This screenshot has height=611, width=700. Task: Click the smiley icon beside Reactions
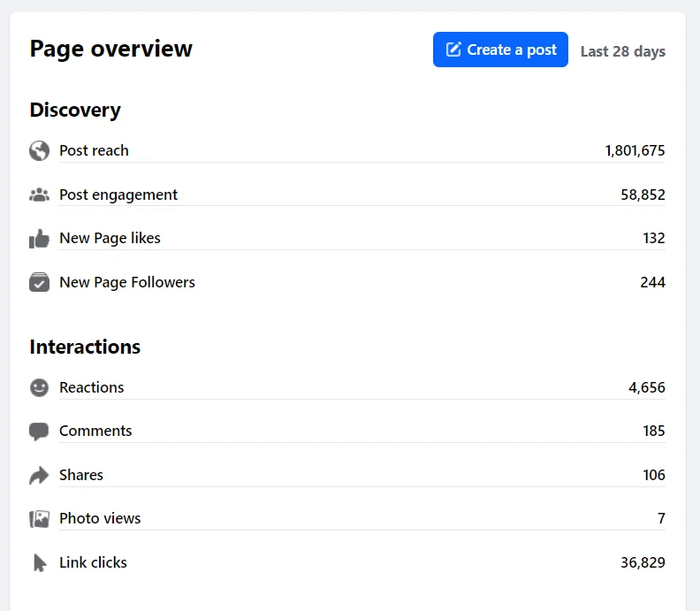coord(39,387)
